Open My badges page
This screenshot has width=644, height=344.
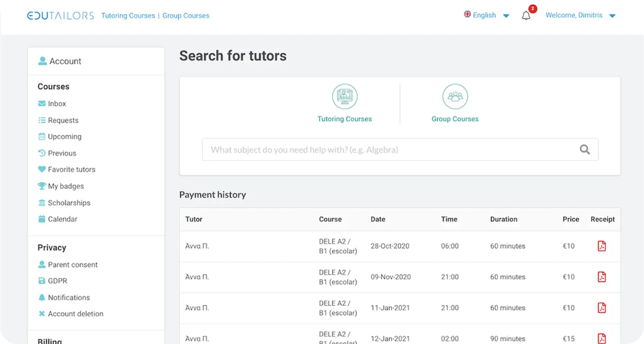click(66, 186)
